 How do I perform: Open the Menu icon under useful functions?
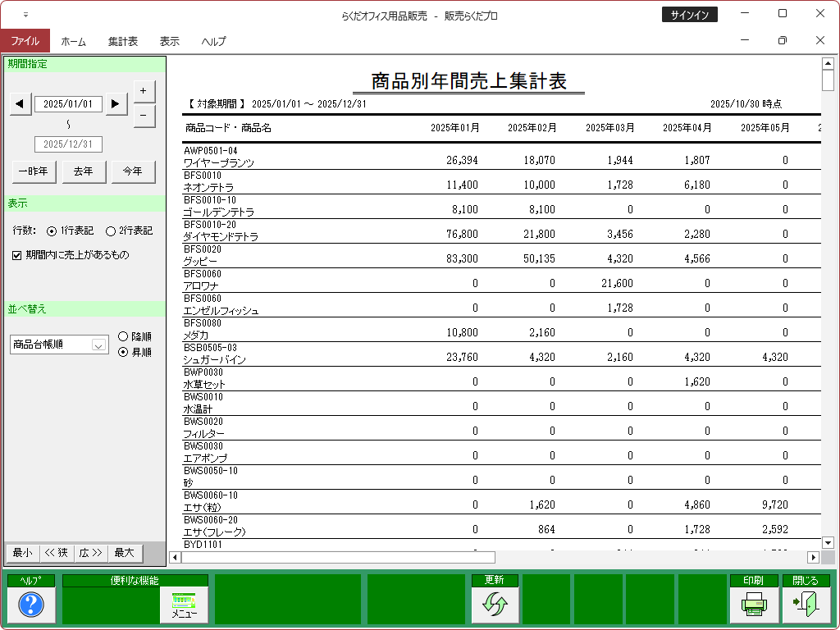(184, 605)
